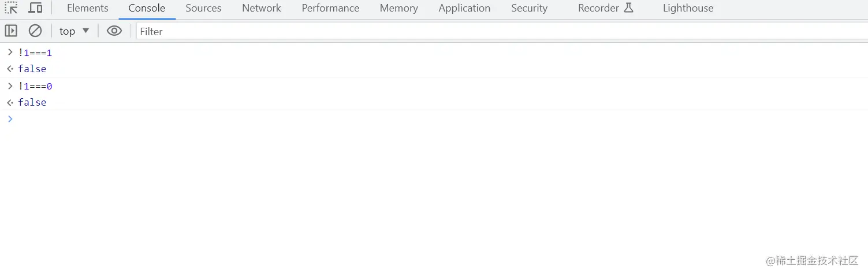Click the Recorder flask icon
868x276 pixels.
[628, 8]
